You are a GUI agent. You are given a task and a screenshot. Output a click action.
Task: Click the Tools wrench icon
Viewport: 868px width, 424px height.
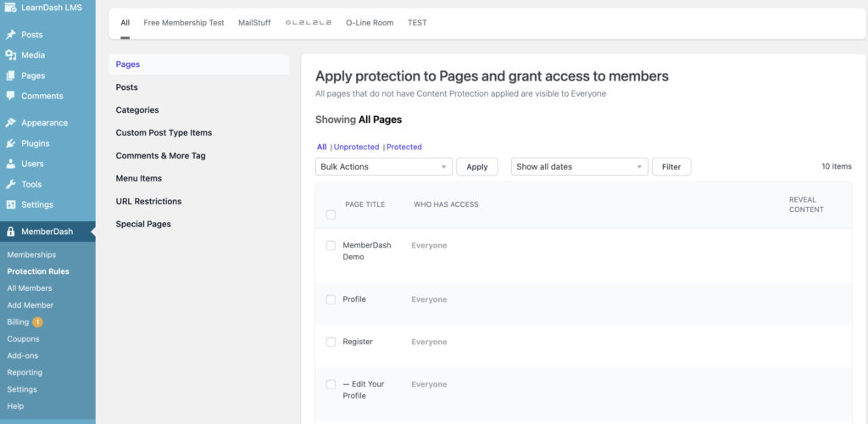coord(10,184)
